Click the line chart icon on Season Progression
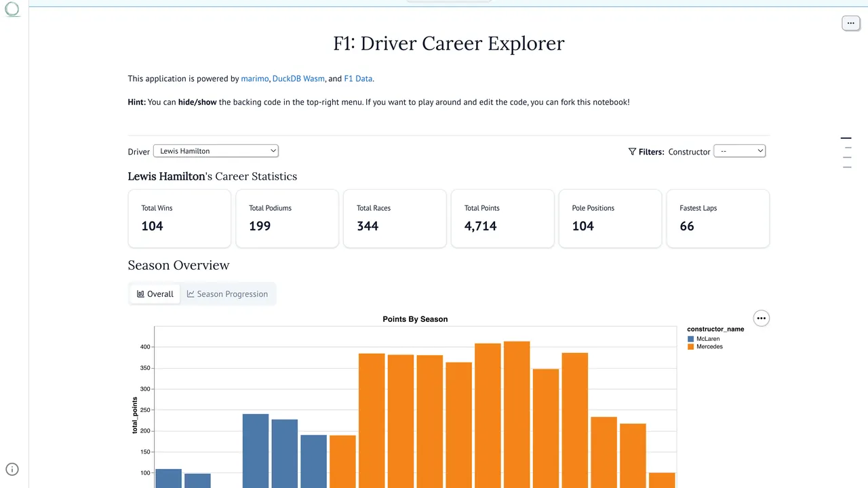868x488 pixels. [191, 294]
